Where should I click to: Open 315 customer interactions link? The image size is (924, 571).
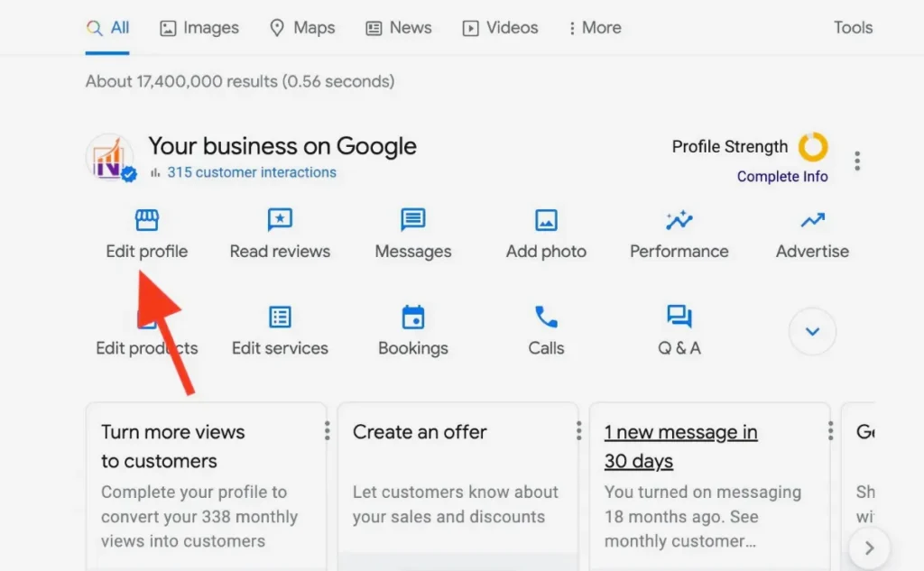(252, 172)
